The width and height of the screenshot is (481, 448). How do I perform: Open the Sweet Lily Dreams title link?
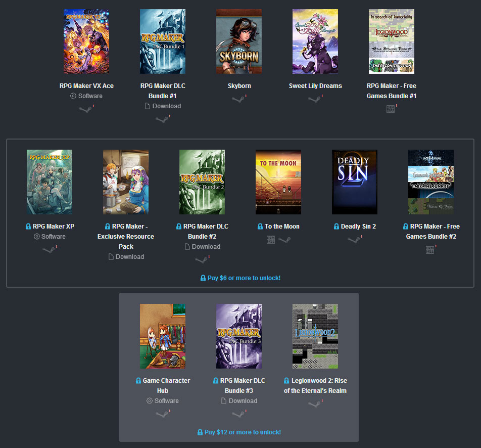[315, 85]
